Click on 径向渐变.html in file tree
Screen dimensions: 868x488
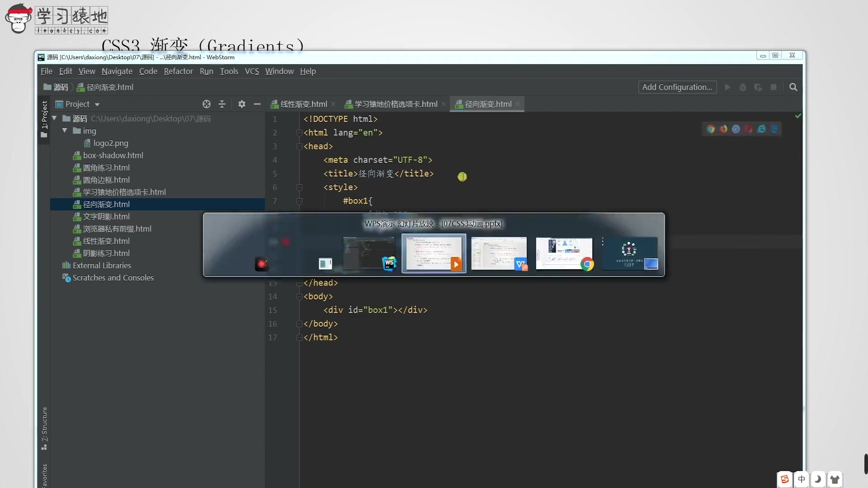click(x=107, y=204)
